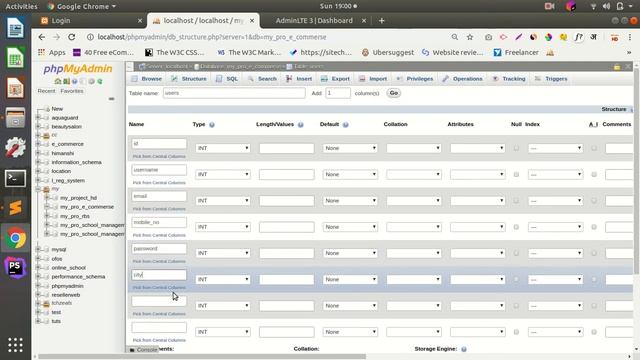Image resolution: width=640 pixels, height=360 pixels.
Task: Toggle Null checkbox for password row
Action: (516, 253)
